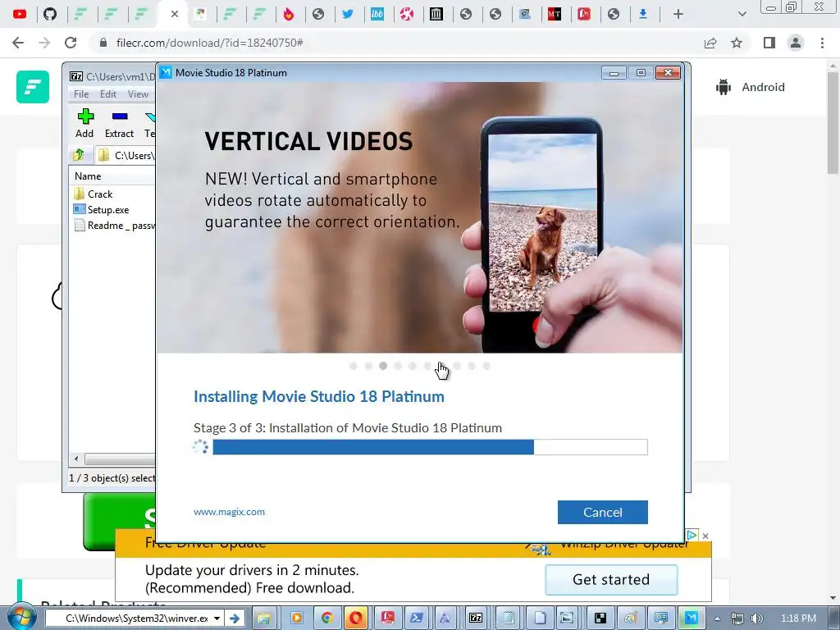The width and height of the screenshot is (840, 630).
Task: Go back in browser
Action: coord(18,43)
